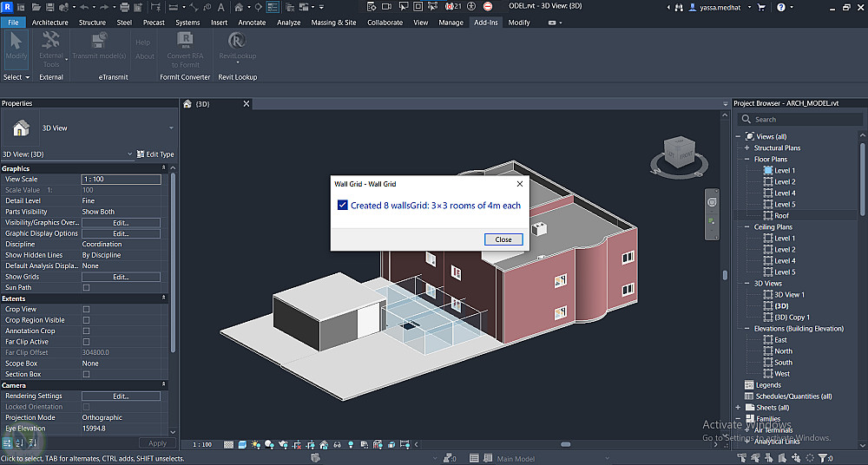This screenshot has height=465, width=868.
Task: Click the Convert RFA to FormIt icon
Action: coord(185,41)
